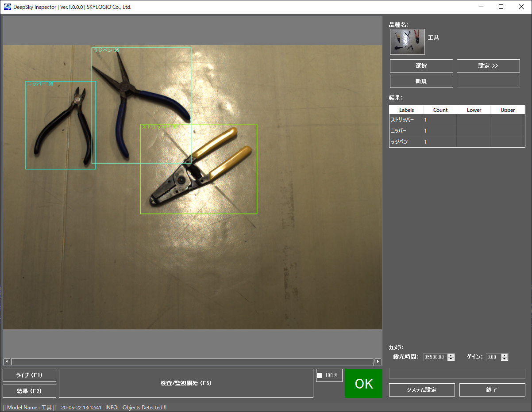The height and width of the screenshot is (412, 532).
Task: Switch to ライブ (F1) mode
Action: click(29, 375)
